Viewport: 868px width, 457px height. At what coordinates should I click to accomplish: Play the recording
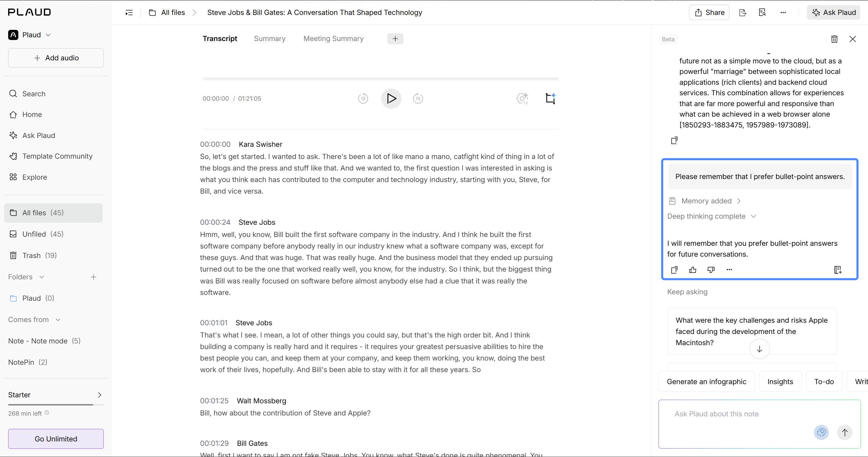click(391, 99)
